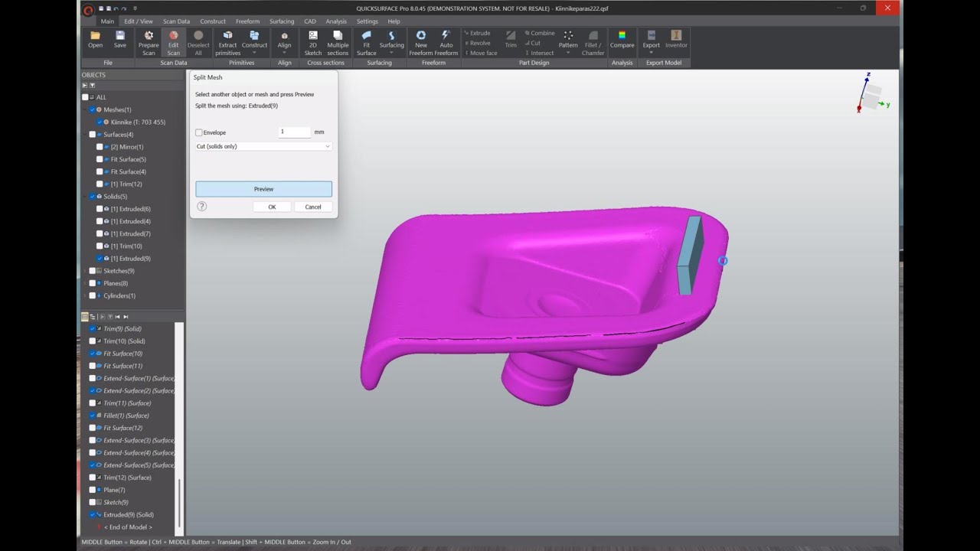Click the envelope distance input field
980x551 pixels.
click(294, 132)
